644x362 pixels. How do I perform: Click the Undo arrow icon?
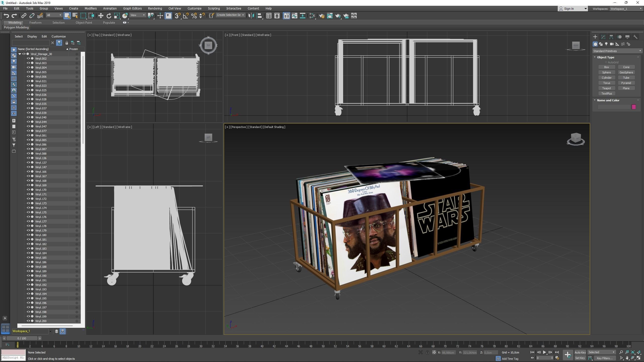coord(6,16)
